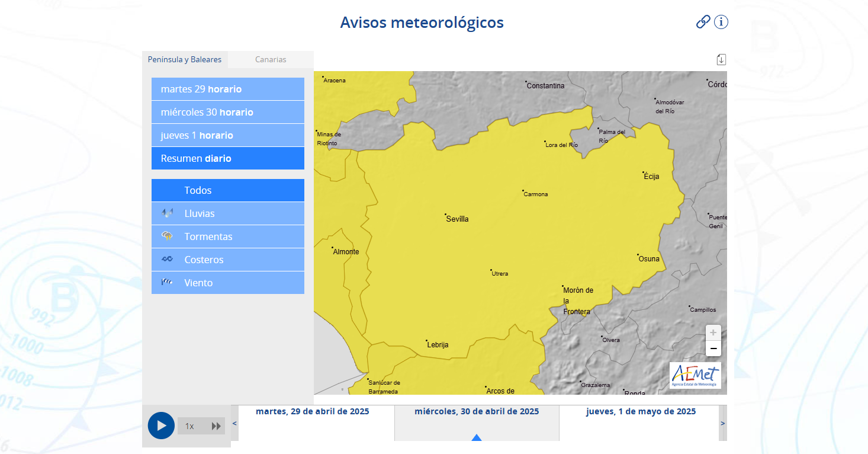868x454 pixels.
Task: Click the AEMET logo on the map
Action: pyautogui.click(x=696, y=376)
